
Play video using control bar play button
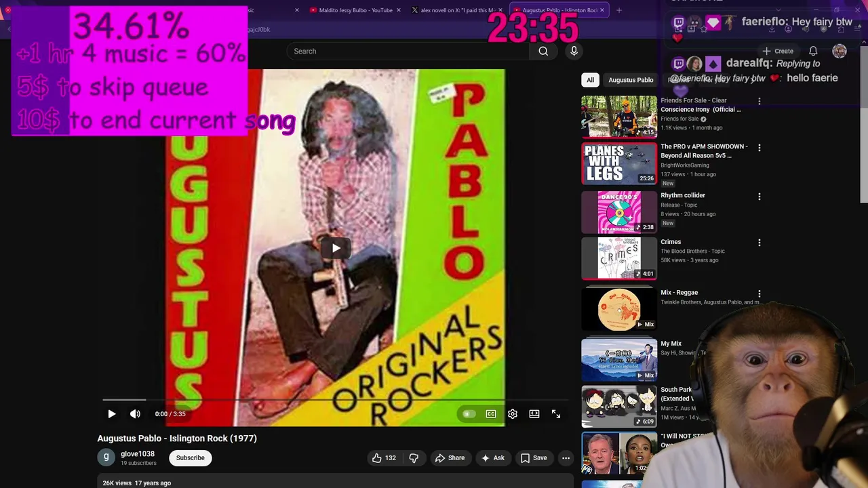pyautogui.click(x=112, y=414)
